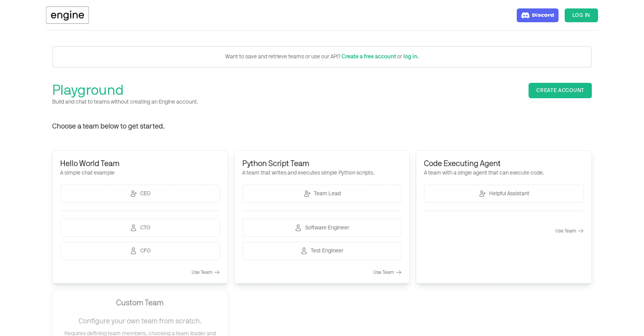644x336 pixels.
Task: Click the arrow icon on Code Executing Agent
Action: coord(581,231)
